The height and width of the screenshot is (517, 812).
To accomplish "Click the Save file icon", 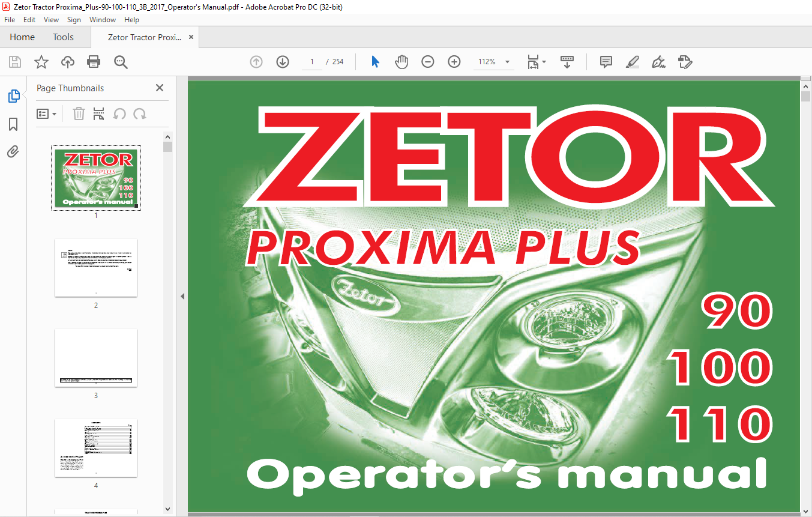I will pyautogui.click(x=15, y=62).
